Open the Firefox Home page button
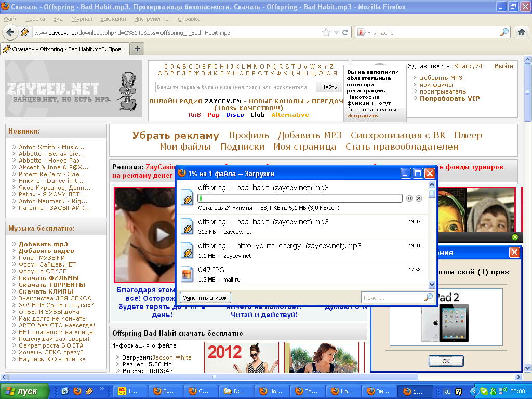This screenshot has width=532, height=399. click(522, 32)
